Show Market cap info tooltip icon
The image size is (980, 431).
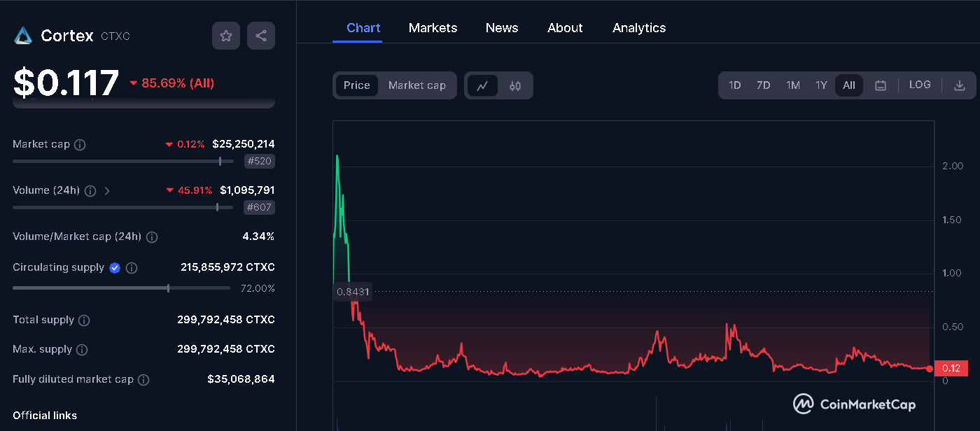(x=80, y=145)
